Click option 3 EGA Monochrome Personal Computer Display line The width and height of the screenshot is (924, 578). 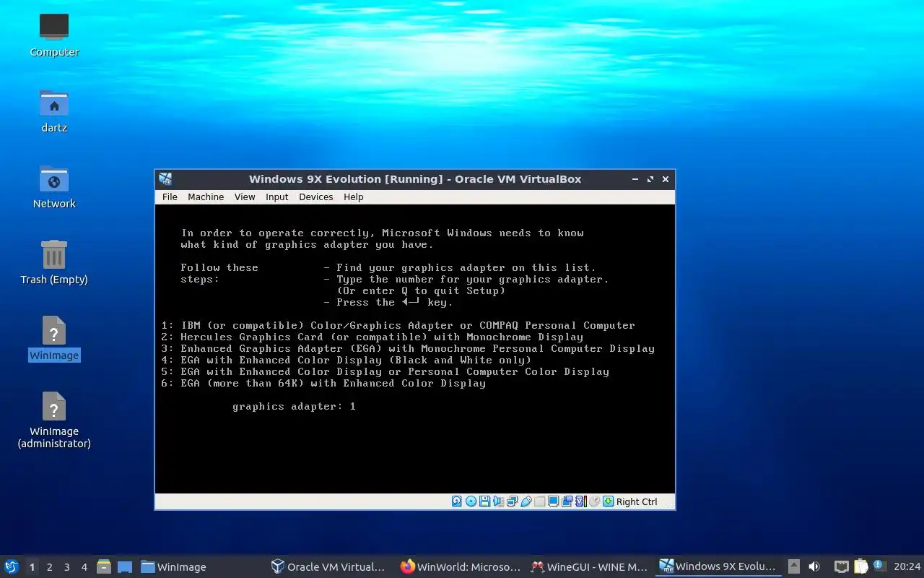coord(407,348)
